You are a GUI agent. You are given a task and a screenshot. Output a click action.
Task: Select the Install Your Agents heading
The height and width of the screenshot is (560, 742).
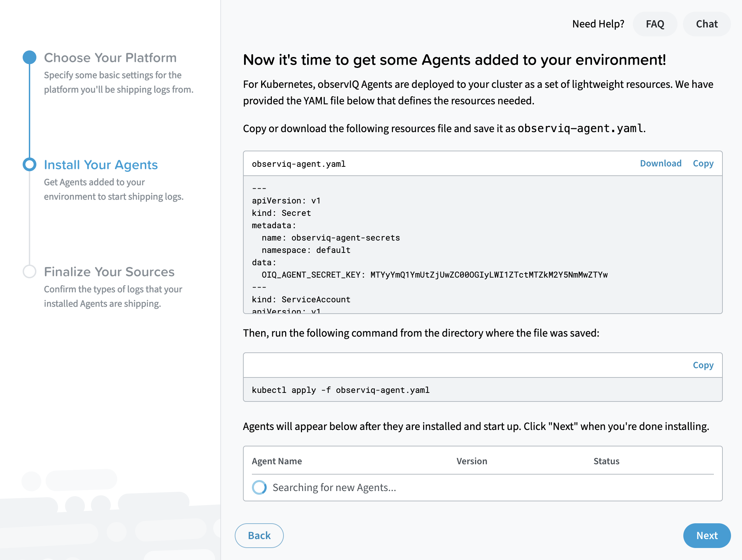tap(101, 165)
